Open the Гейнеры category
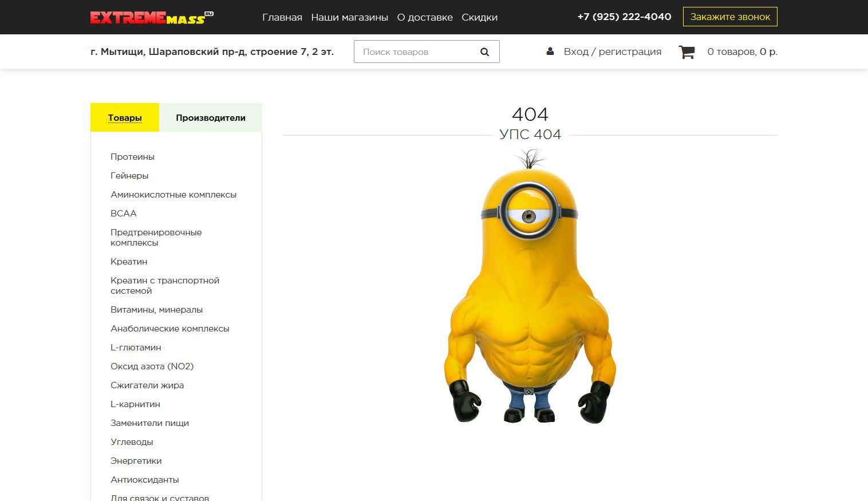The image size is (868, 501). click(129, 175)
